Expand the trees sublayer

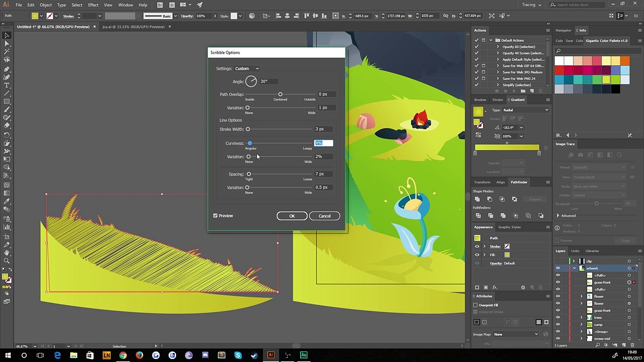[x=581, y=317]
